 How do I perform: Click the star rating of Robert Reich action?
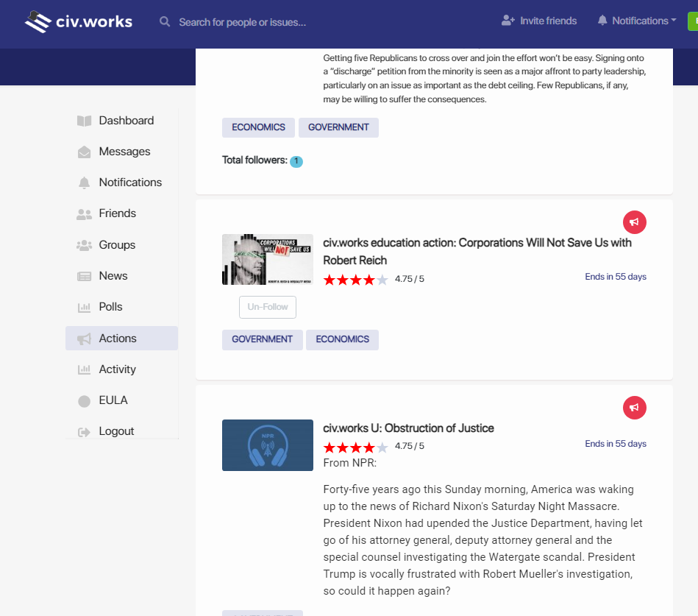tap(355, 280)
